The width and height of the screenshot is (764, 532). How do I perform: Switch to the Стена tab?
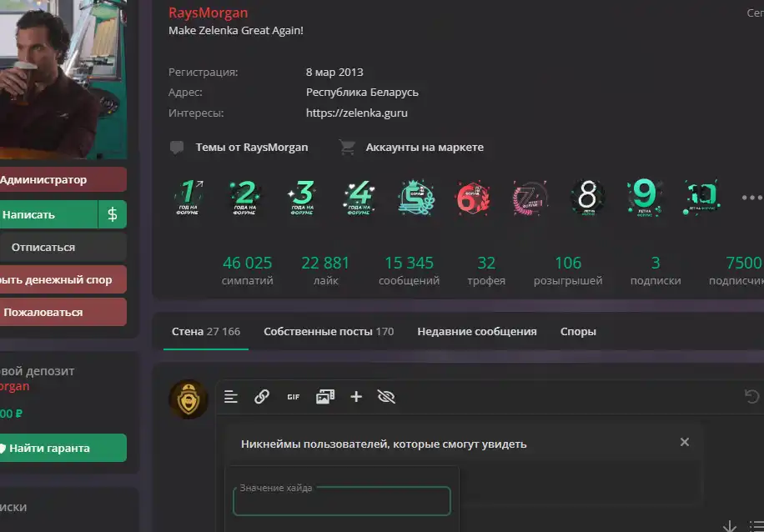coord(206,331)
